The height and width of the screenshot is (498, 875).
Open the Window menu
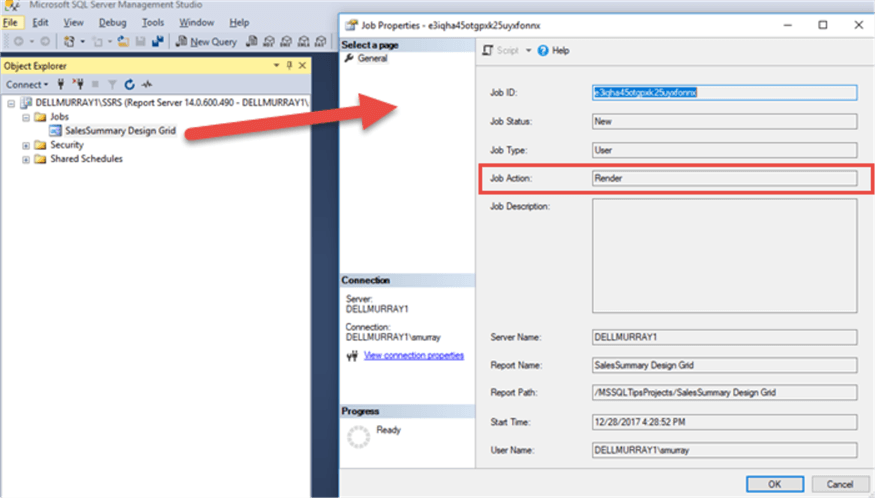coord(196,22)
